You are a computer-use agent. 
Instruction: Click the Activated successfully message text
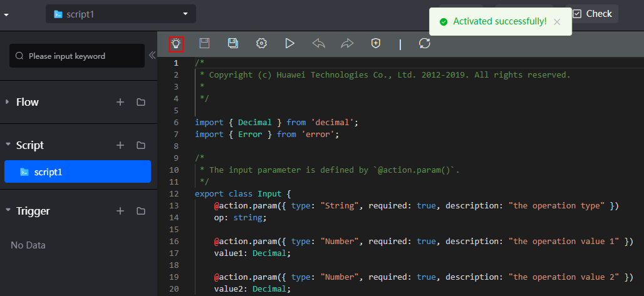pyautogui.click(x=500, y=21)
